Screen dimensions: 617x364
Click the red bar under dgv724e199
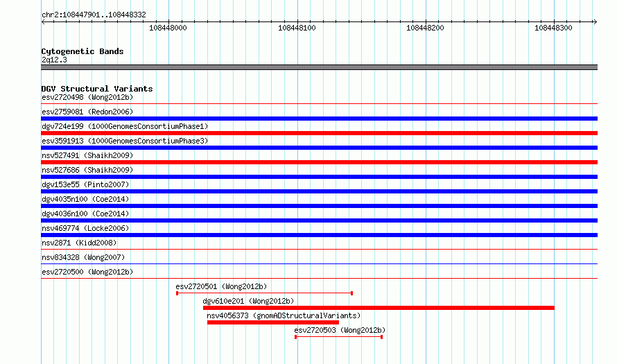[x=319, y=133]
